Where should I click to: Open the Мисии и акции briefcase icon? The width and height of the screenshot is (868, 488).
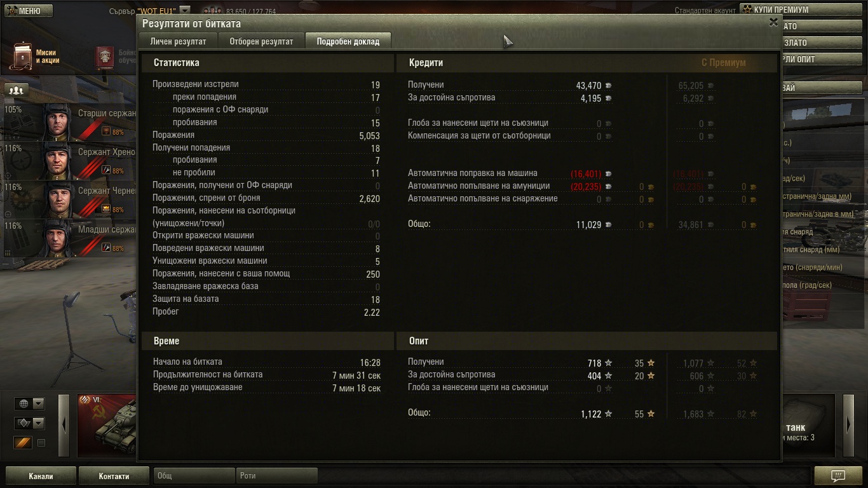[x=23, y=57]
